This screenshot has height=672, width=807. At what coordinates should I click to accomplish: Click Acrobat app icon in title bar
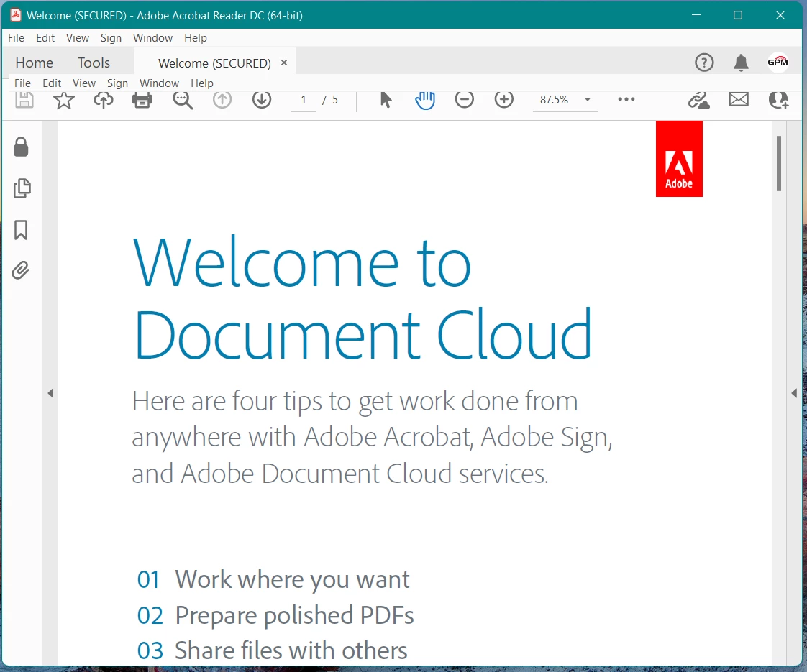point(16,15)
